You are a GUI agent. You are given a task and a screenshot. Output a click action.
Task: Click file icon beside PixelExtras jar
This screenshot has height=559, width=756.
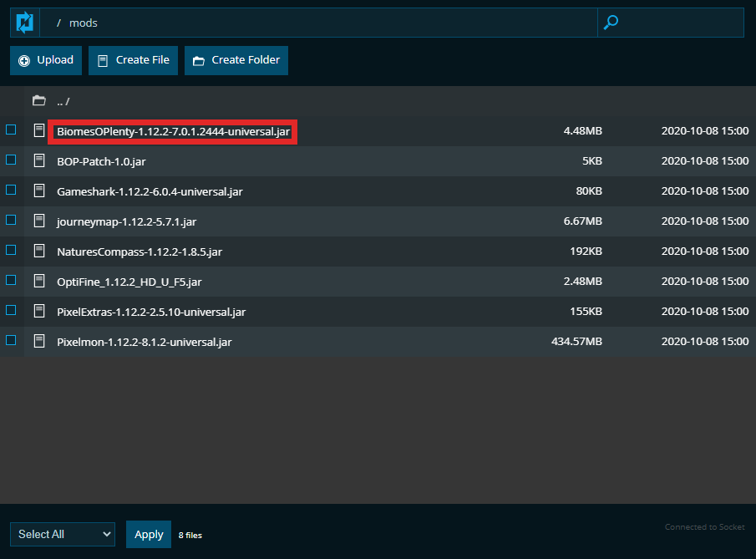tap(39, 311)
